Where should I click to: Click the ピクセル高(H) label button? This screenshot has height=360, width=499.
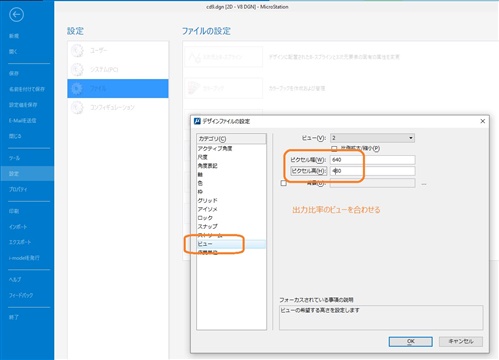308,171
